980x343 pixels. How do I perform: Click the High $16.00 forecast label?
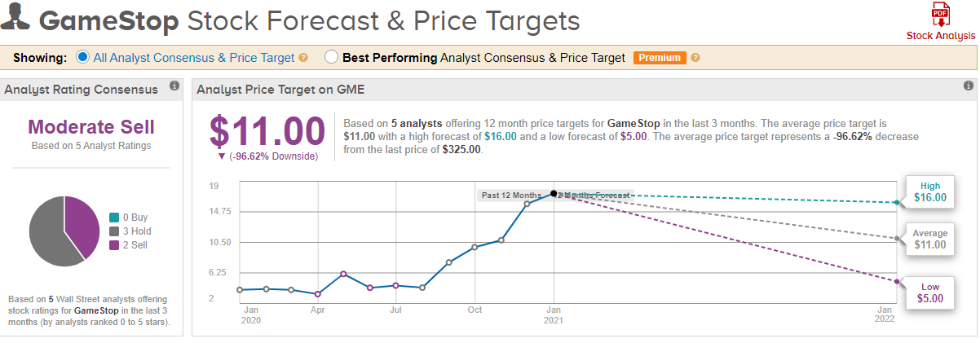(x=930, y=192)
